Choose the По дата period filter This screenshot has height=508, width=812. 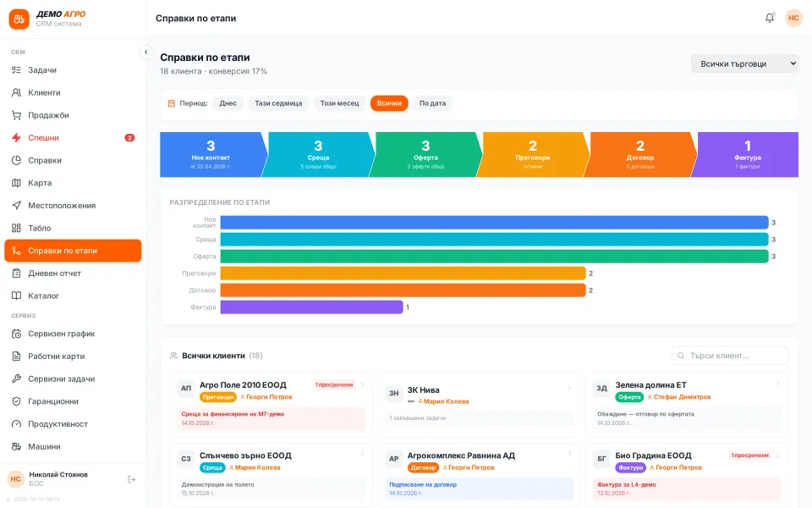pyautogui.click(x=432, y=103)
